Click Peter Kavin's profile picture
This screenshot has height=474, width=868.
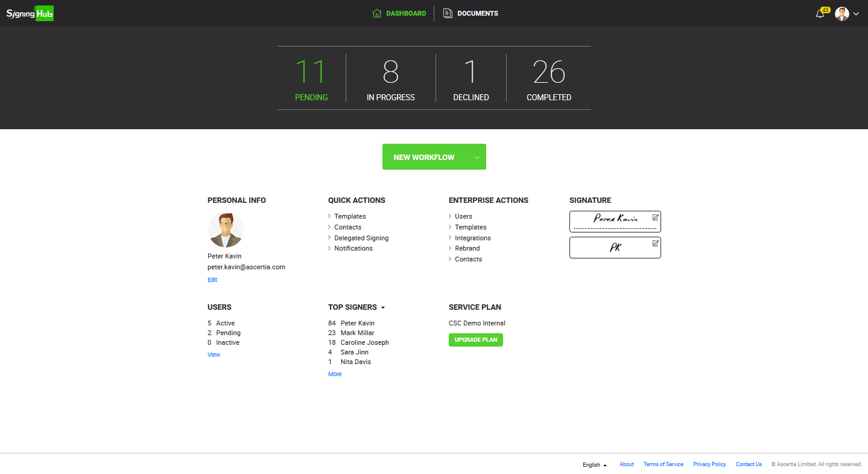tap(226, 229)
